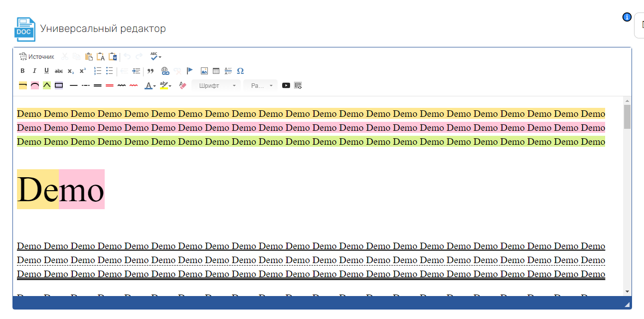Open the Шрифт font dropdown
This screenshot has width=644, height=319.
point(216,85)
